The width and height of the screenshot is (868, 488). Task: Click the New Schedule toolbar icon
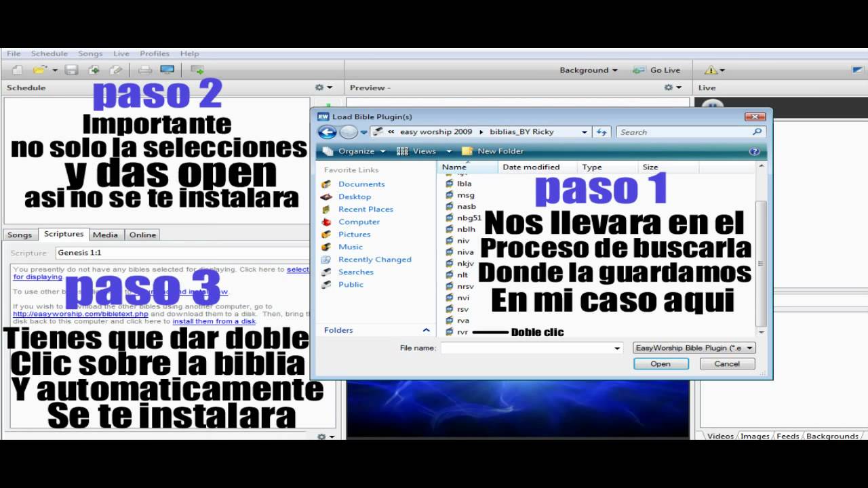tap(18, 70)
